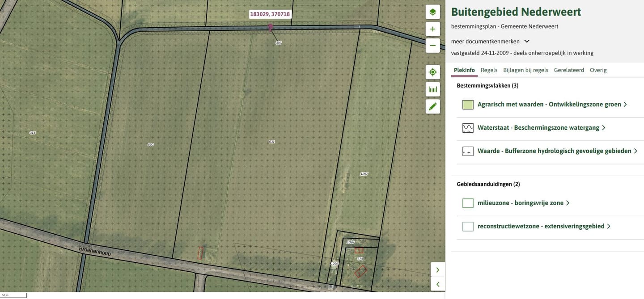Open milieuzone - boringsvrije zone link
This screenshot has width=644, height=299.
click(520, 203)
